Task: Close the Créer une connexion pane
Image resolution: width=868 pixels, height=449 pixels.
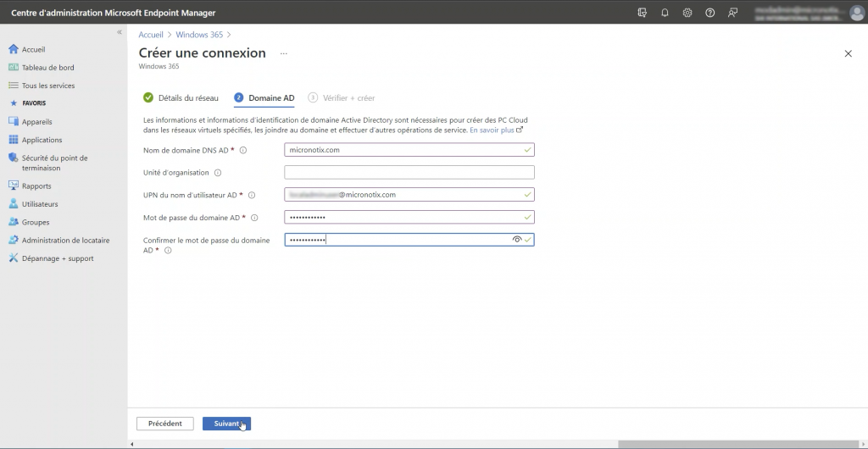Action: click(x=848, y=53)
